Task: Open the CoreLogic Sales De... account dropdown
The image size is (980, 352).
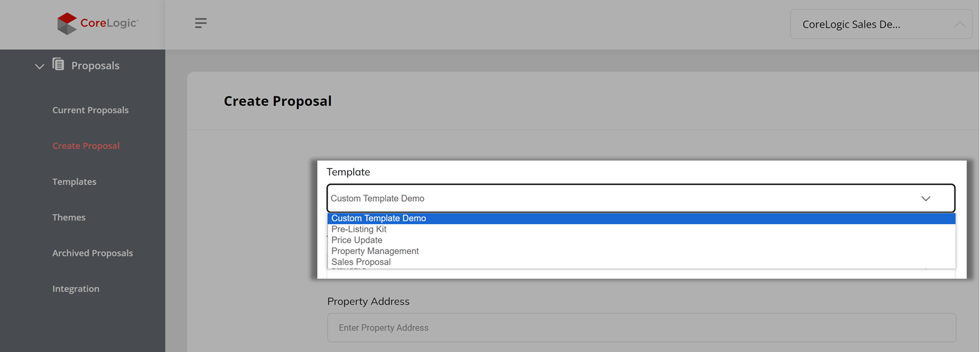Action: (x=881, y=24)
